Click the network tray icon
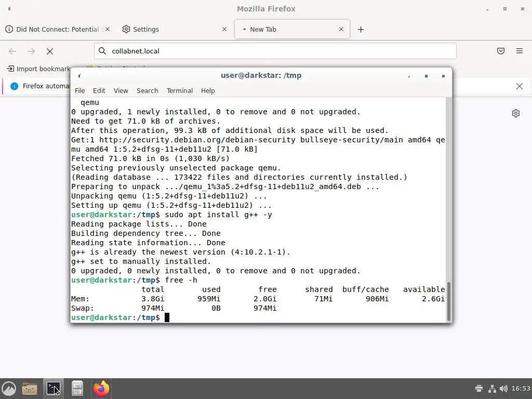Screen dimensions: 532x399 point(492,389)
